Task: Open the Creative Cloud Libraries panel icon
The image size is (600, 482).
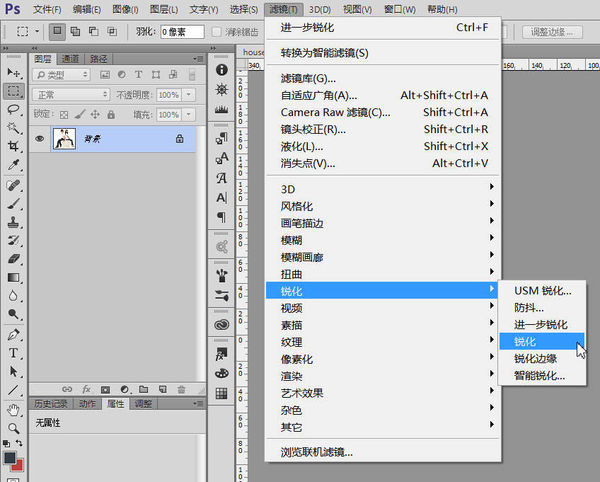Action: (x=222, y=325)
